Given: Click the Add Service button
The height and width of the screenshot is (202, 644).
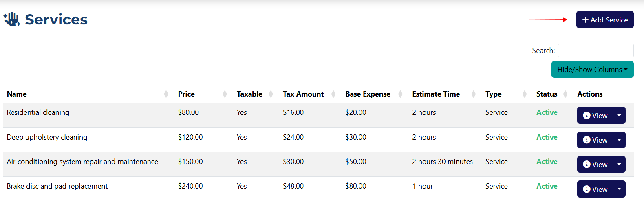Looking at the screenshot, I should click(x=604, y=20).
